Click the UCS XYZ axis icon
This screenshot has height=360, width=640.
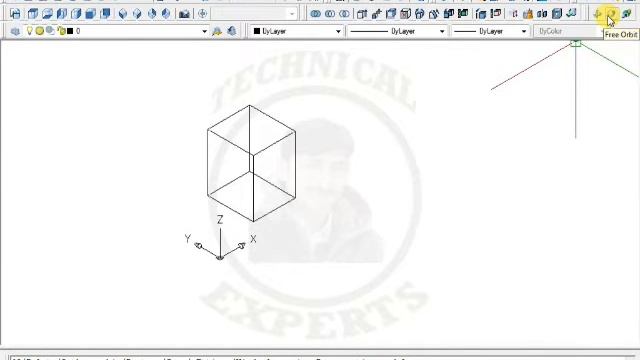[220, 239]
